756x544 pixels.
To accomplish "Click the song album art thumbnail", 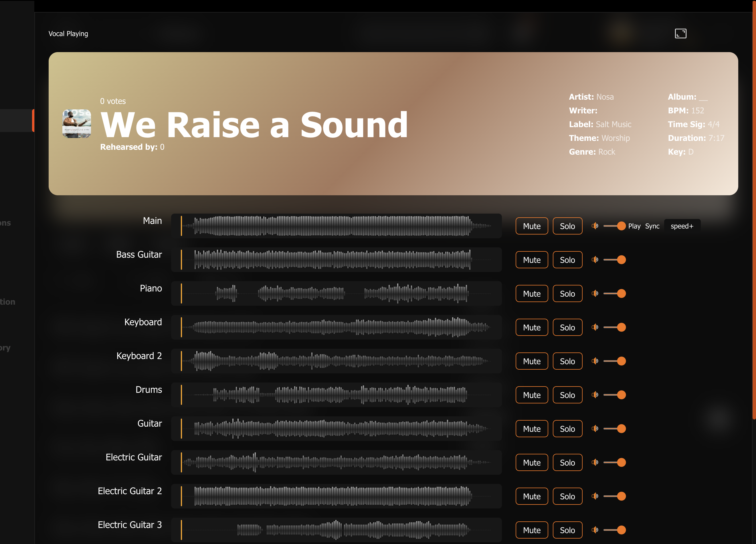I will (77, 123).
